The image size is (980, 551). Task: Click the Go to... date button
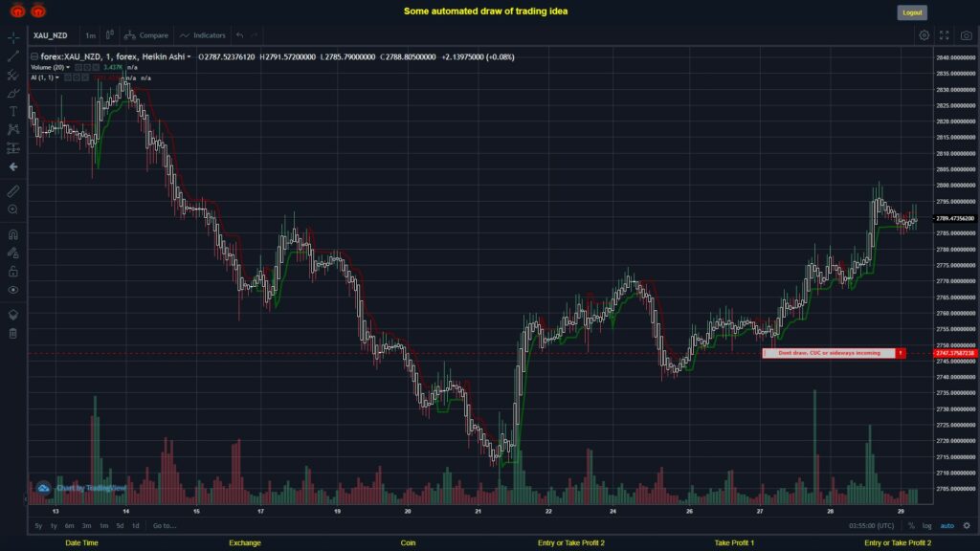click(x=165, y=526)
